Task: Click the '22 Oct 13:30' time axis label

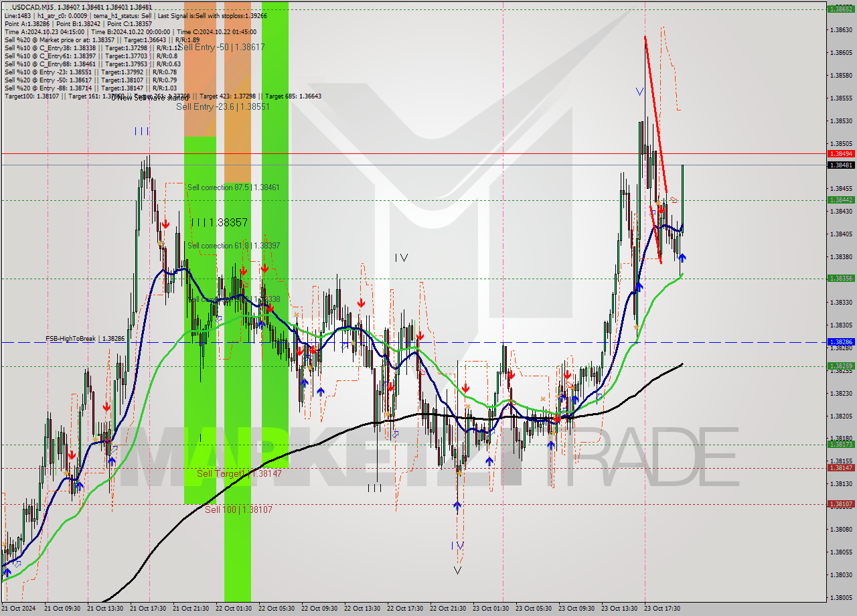Action: click(362, 608)
